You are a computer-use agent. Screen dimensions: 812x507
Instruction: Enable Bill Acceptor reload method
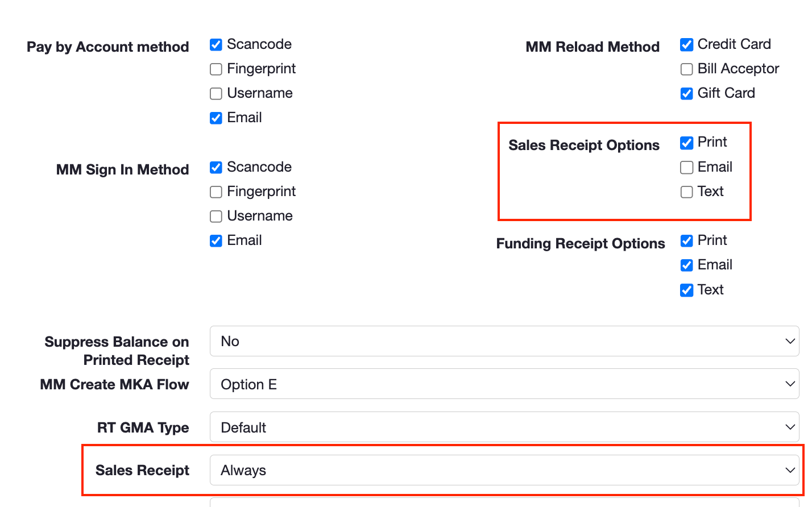pyautogui.click(x=687, y=69)
